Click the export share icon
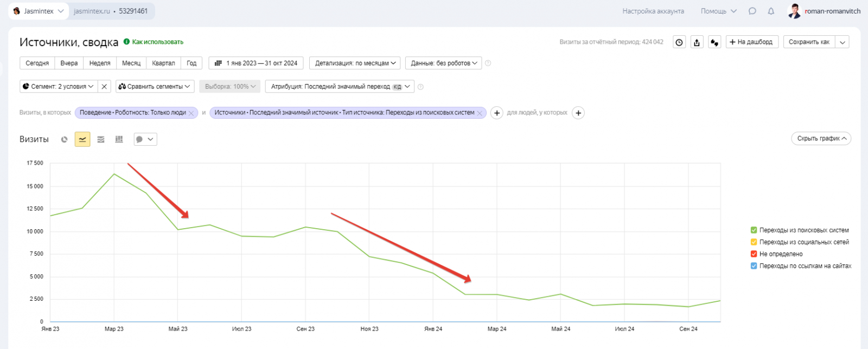 pyautogui.click(x=697, y=42)
